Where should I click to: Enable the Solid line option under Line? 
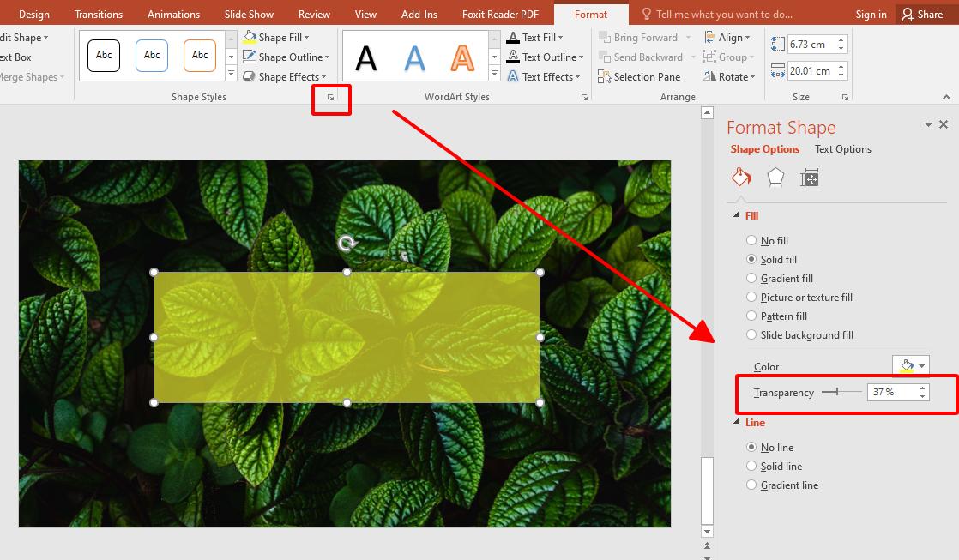(751, 466)
